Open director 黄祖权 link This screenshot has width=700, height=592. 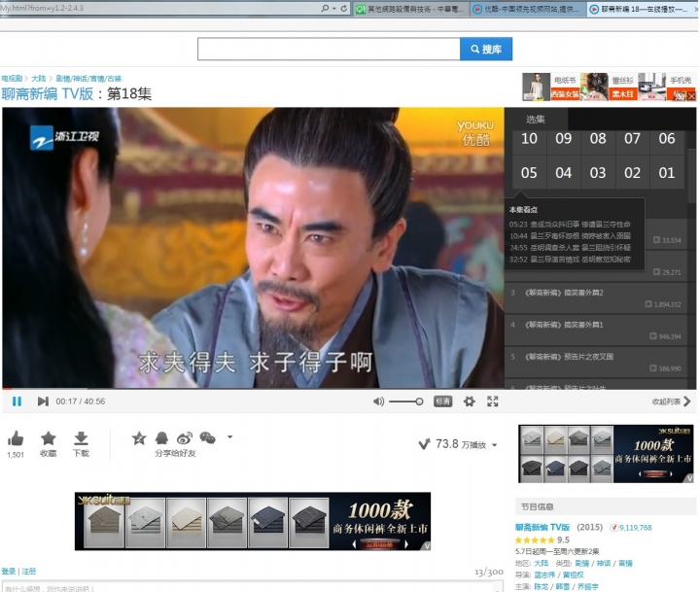pos(574,575)
